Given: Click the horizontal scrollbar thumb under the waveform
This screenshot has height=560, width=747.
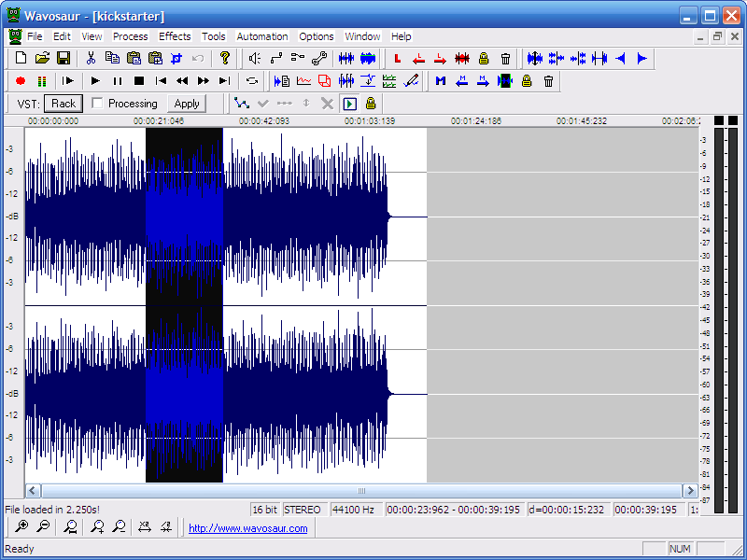Looking at the screenshot, I should [361, 491].
